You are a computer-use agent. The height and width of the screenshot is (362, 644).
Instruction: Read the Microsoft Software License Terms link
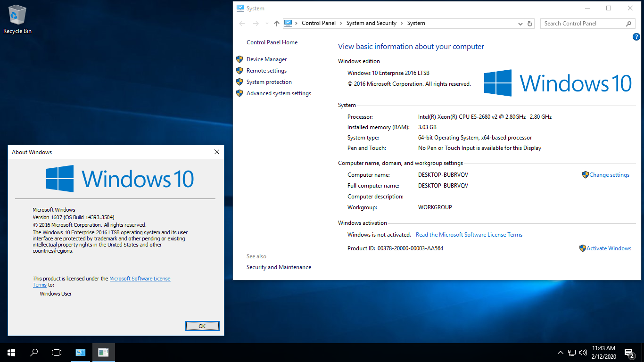[469, 235]
